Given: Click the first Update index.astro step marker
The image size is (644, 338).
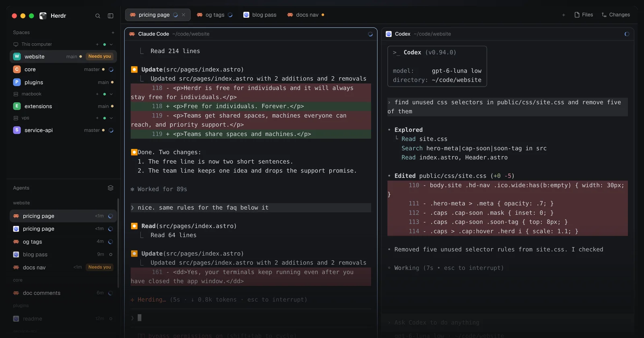Looking at the screenshot, I should coord(134,70).
